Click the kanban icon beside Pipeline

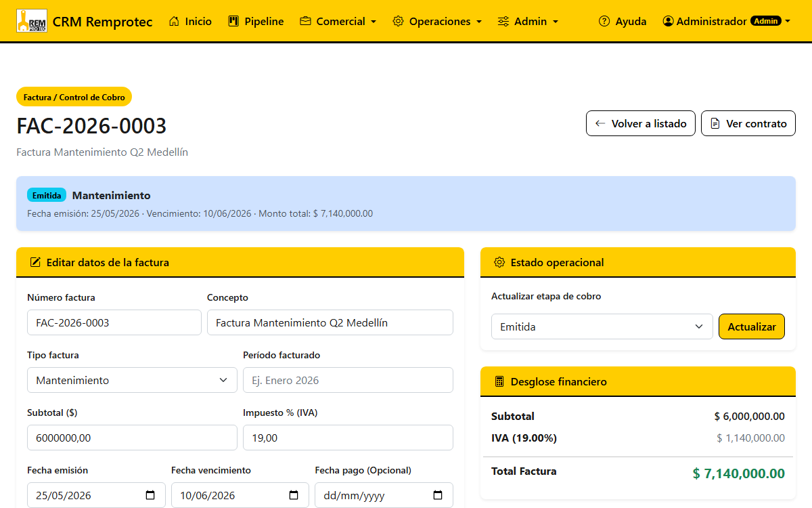(234, 21)
